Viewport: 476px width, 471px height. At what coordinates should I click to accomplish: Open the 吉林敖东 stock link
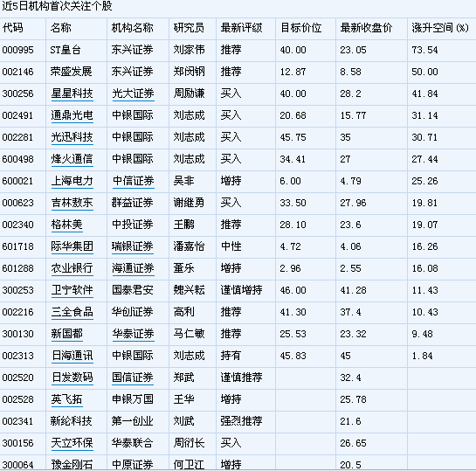(72, 203)
